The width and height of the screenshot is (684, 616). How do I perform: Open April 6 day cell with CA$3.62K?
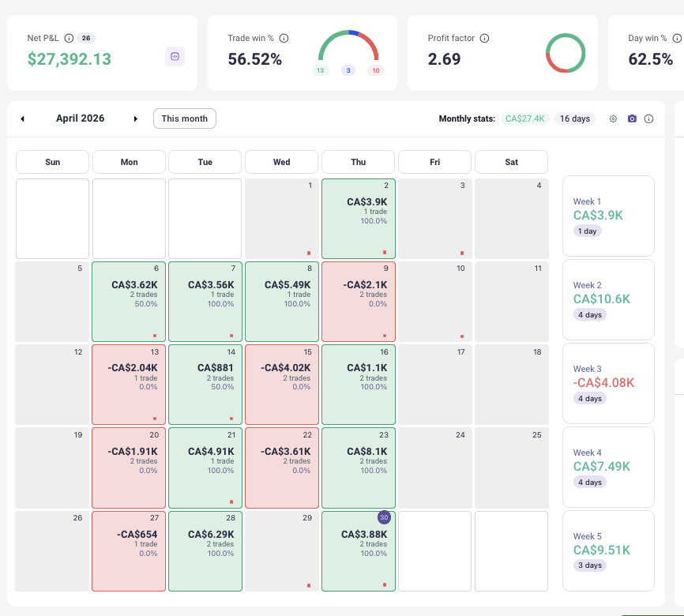coord(129,302)
